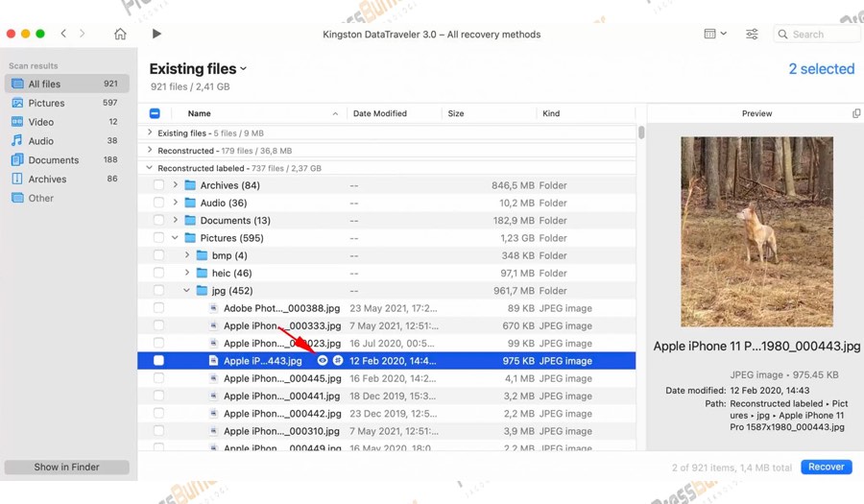The width and height of the screenshot is (864, 504).
Task: Check the Adobe Phot..._000388.jpg file checkbox
Action: click(158, 308)
